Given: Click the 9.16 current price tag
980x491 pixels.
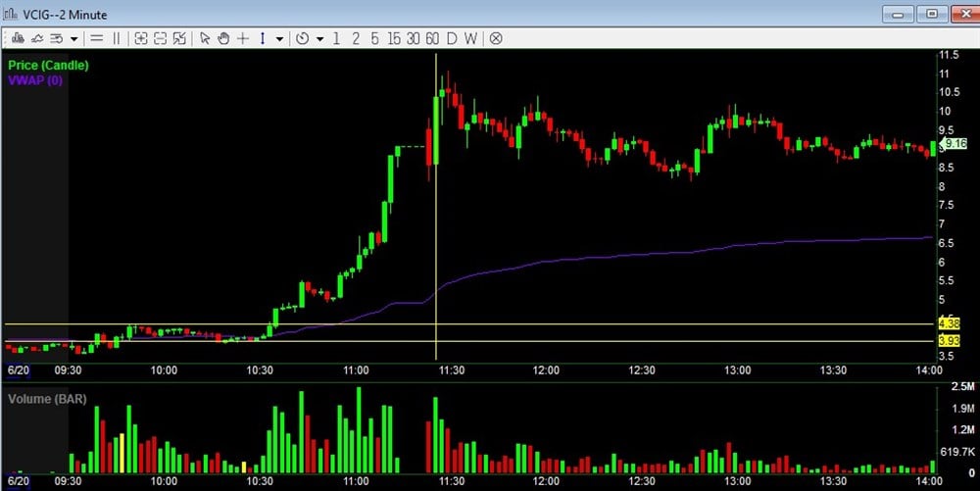Looking at the screenshot, I should click(955, 144).
